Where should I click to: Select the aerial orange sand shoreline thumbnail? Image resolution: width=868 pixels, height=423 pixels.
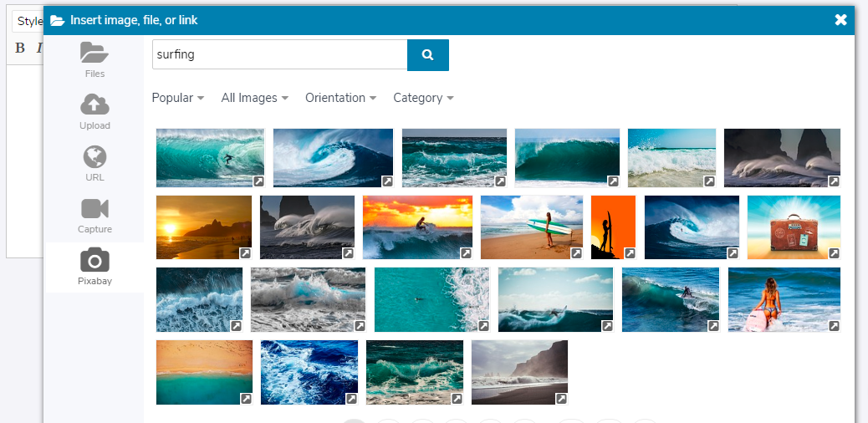pos(204,372)
